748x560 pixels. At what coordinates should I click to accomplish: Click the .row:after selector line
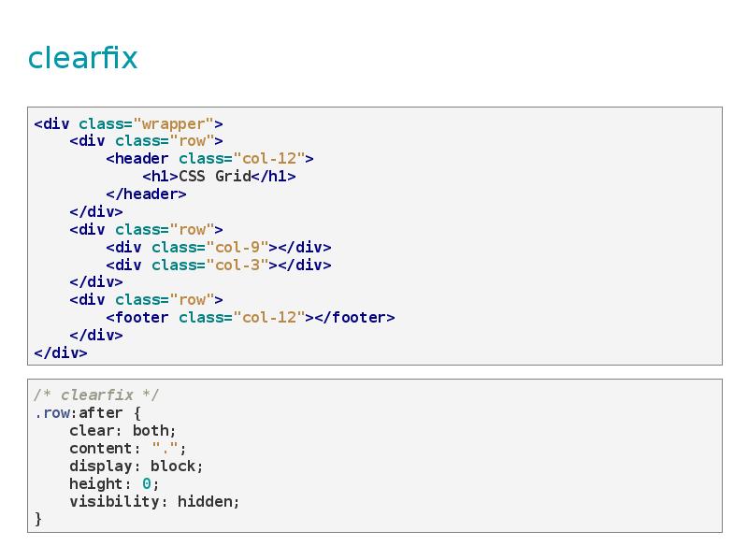pyautogui.click(x=87, y=413)
